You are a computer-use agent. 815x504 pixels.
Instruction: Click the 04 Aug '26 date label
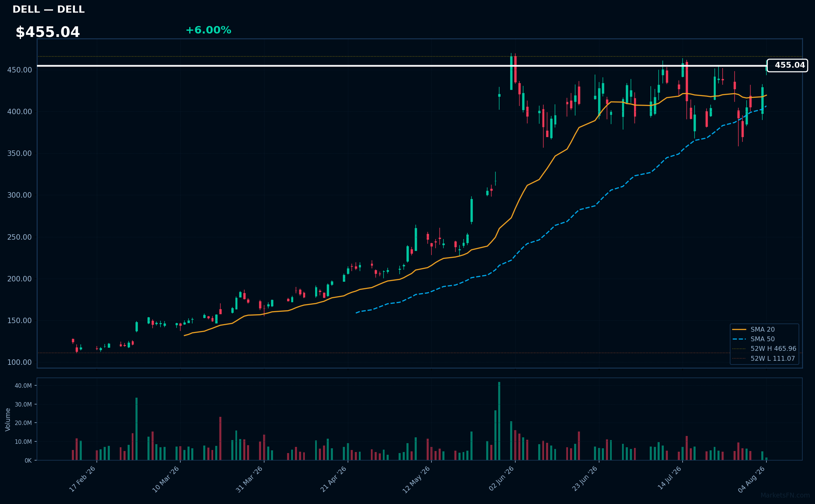pyautogui.click(x=752, y=479)
